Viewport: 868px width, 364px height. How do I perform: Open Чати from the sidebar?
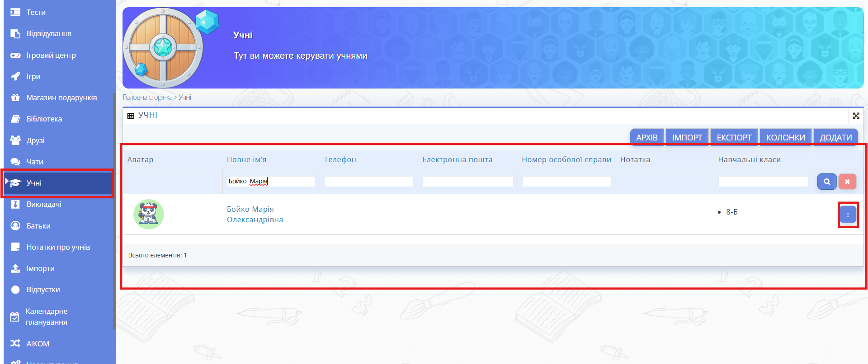[35, 162]
